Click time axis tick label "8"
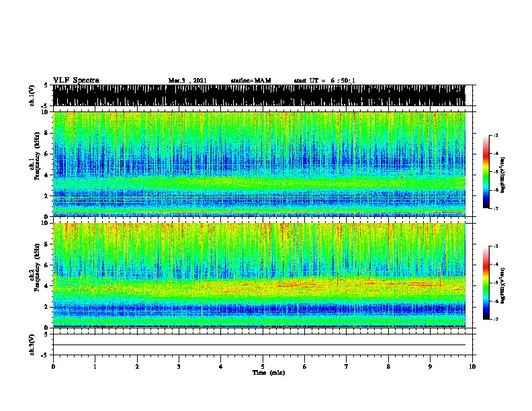 coord(388,366)
